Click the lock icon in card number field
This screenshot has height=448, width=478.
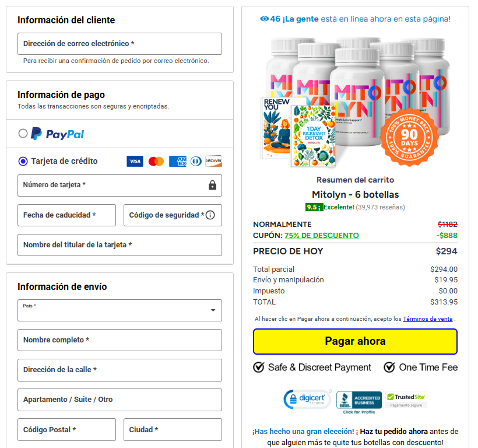(213, 185)
